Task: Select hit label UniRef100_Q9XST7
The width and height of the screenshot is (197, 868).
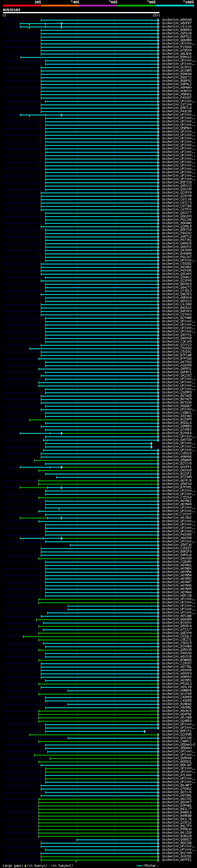Action: click(x=177, y=213)
